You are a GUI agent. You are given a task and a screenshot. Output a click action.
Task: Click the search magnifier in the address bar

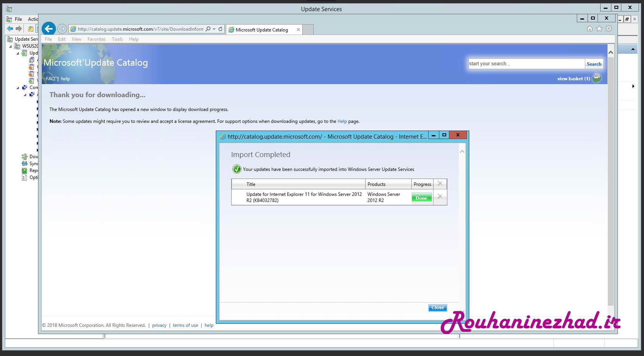[x=208, y=29]
